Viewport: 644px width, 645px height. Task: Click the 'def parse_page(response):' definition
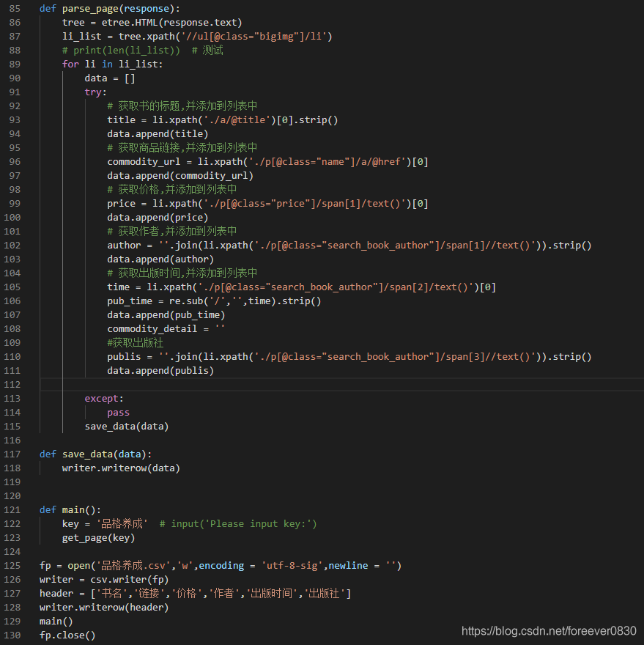click(109, 9)
